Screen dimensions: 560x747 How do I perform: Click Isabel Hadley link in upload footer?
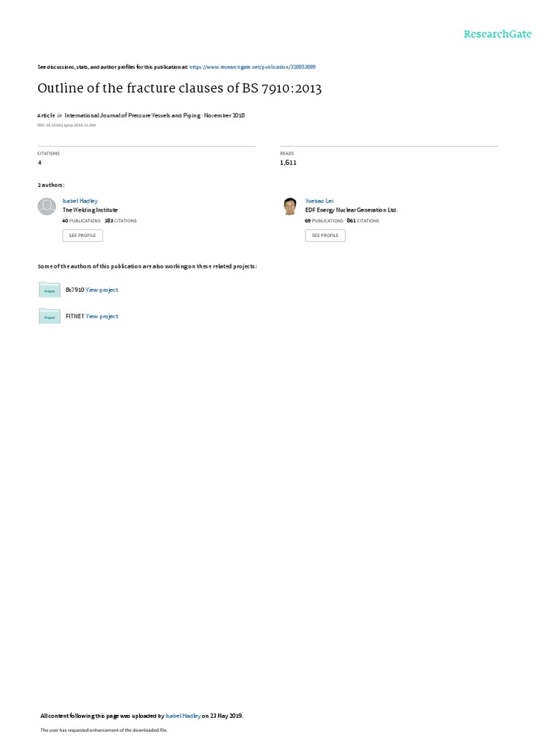click(183, 716)
